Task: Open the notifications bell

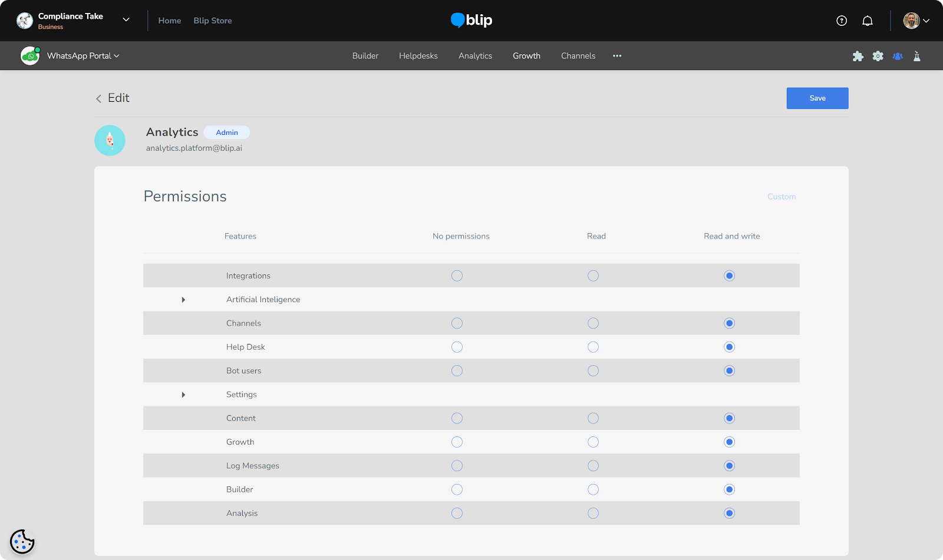Action: point(868,21)
